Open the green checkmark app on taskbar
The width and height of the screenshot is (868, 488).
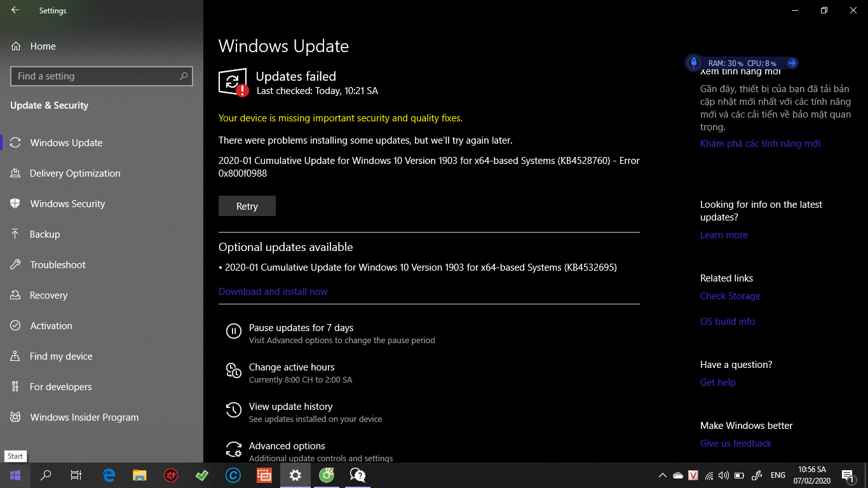coord(202,475)
